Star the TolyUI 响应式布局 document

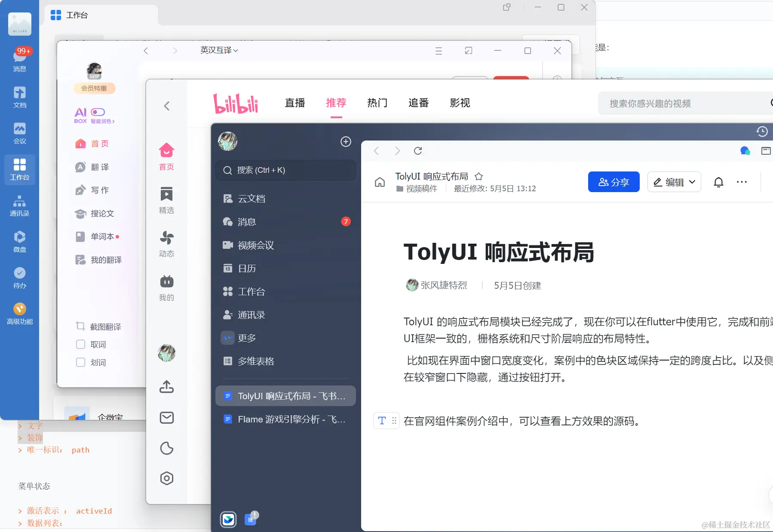point(479,176)
